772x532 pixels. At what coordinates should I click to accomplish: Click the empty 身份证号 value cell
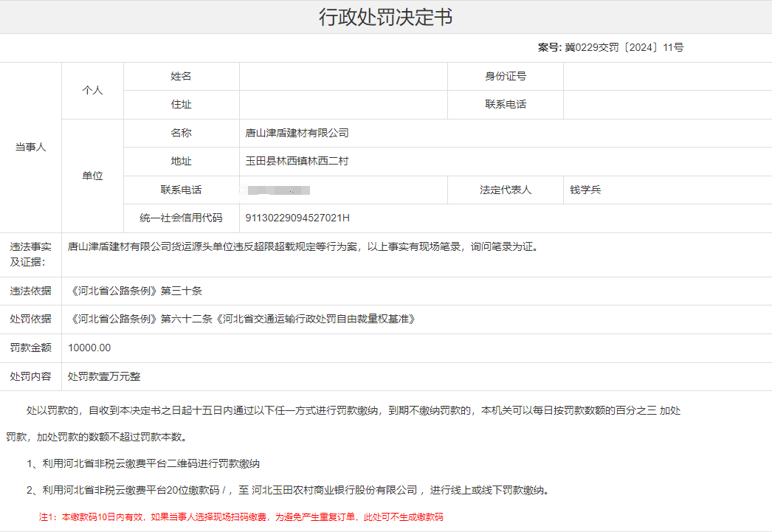pos(668,76)
